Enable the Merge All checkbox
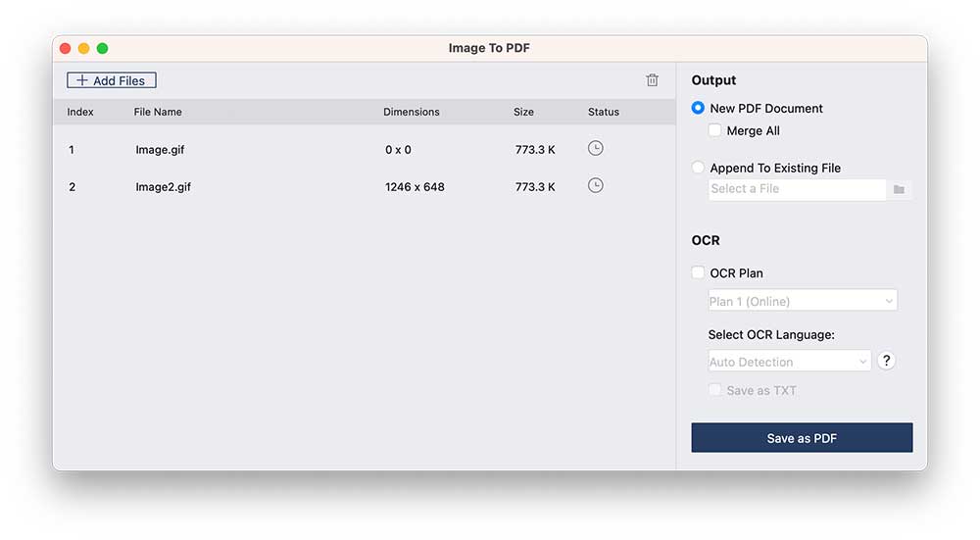The width and height of the screenshot is (980, 540). click(715, 130)
